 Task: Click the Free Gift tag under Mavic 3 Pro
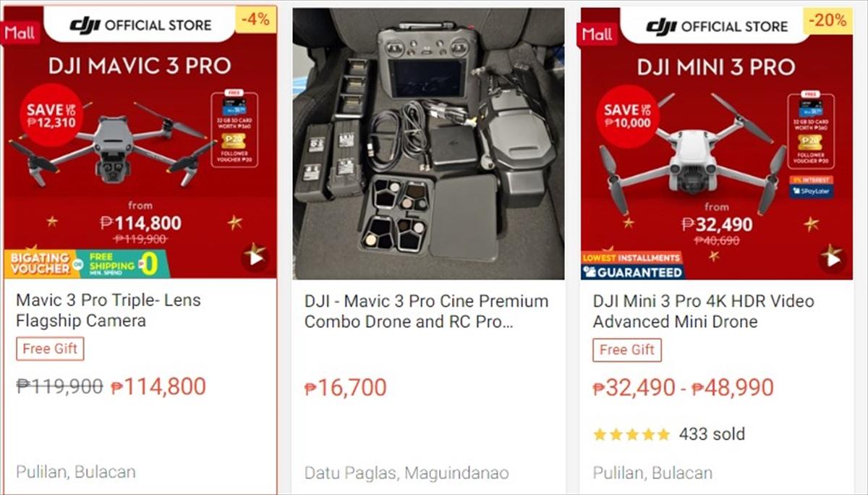tap(50, 349)
